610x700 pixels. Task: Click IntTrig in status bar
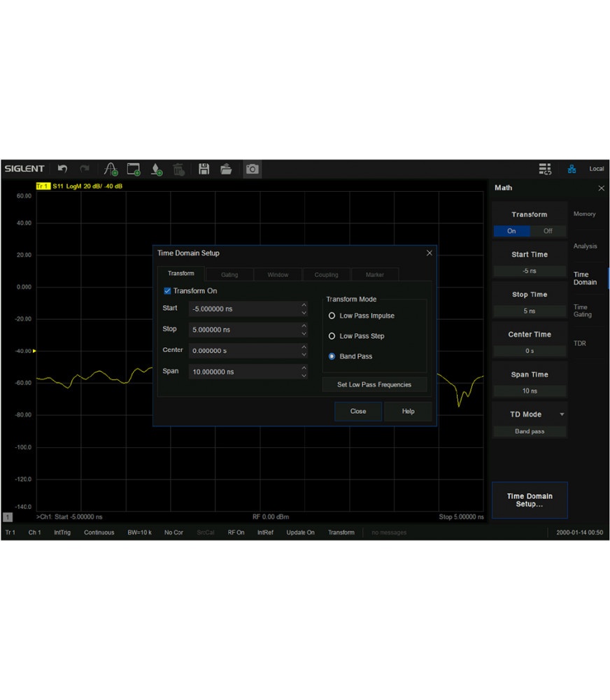pyautogui.click(x=62, y=533)
